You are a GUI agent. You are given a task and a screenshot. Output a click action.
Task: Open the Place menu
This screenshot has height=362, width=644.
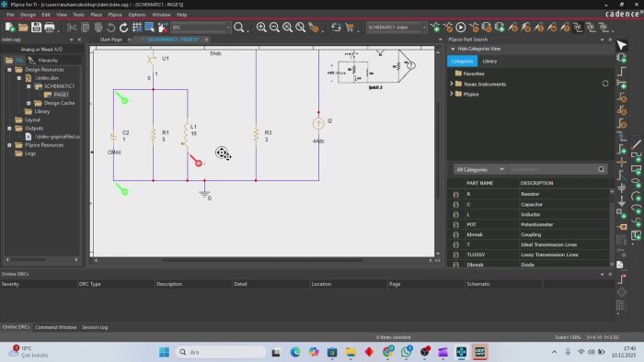[x=96, y=15]
